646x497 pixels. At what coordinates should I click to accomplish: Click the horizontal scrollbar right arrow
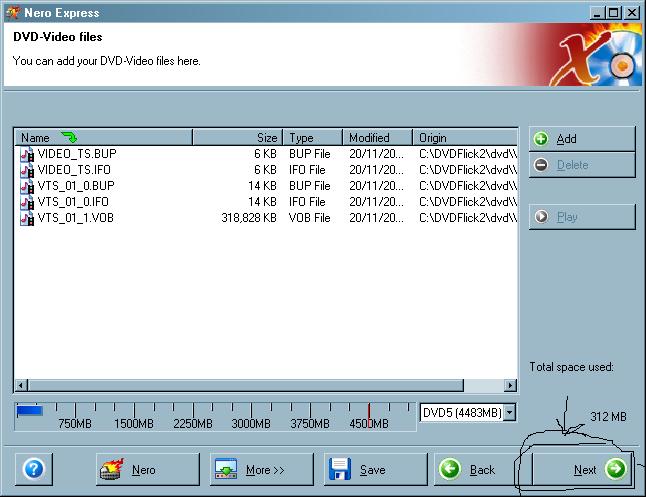click(510, 385)
